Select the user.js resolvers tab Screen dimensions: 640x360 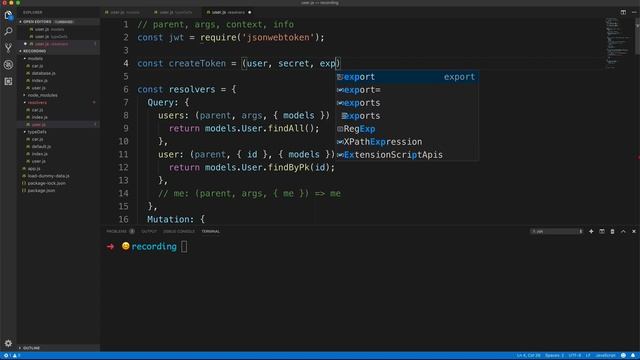tap(228, 12)
